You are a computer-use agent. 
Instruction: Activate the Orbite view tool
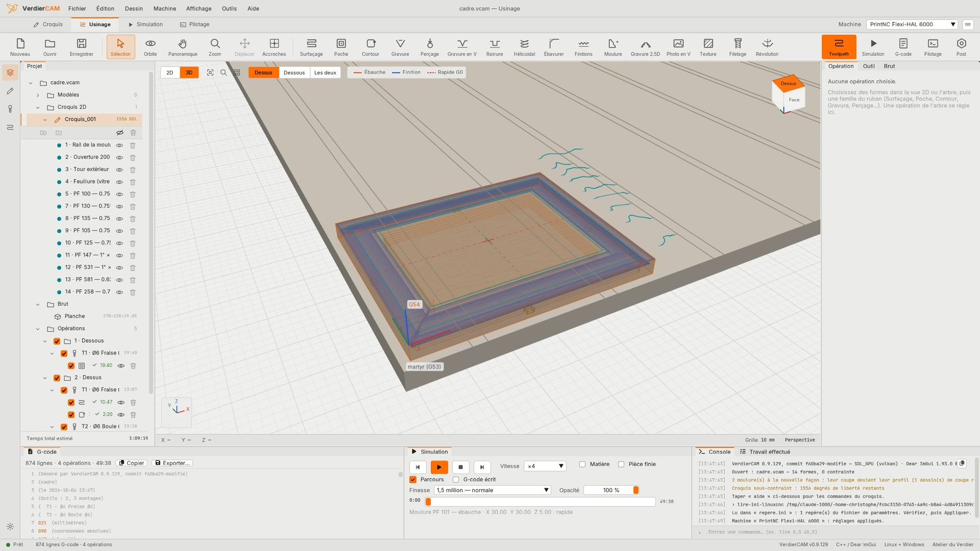point(151,47)
